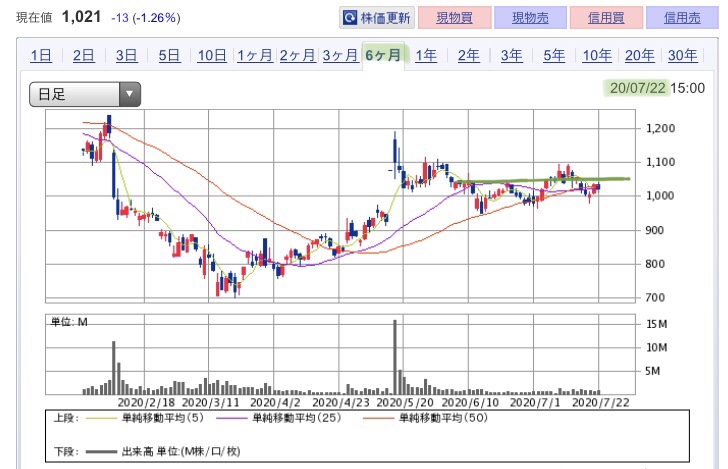Switch chart to 5年 range

coord(554,56)
